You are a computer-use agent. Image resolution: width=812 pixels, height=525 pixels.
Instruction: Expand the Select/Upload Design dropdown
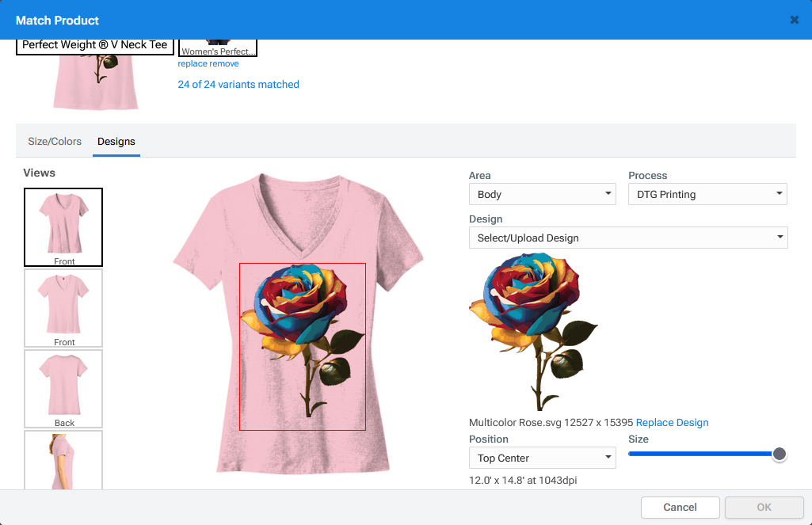pos(627,238)
